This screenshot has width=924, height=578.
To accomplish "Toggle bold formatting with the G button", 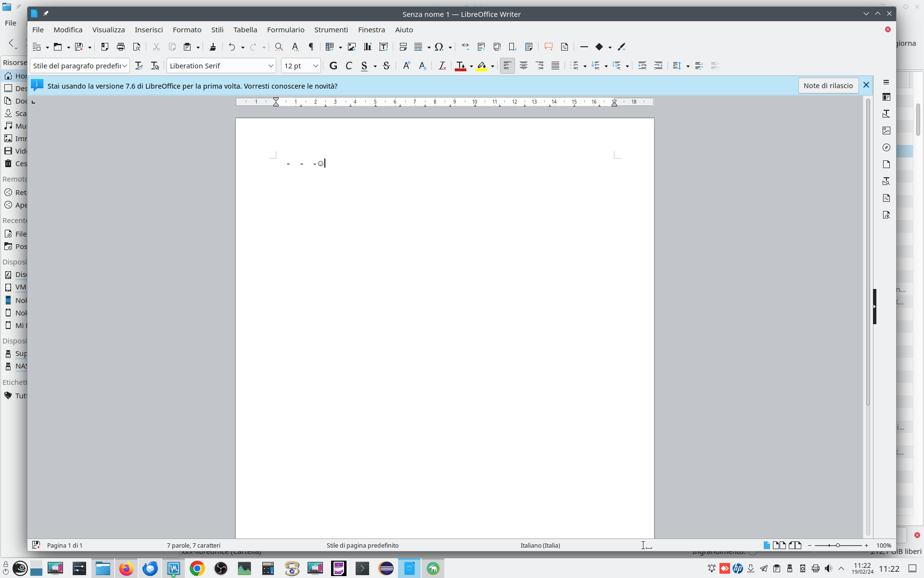I will (333, 66).
